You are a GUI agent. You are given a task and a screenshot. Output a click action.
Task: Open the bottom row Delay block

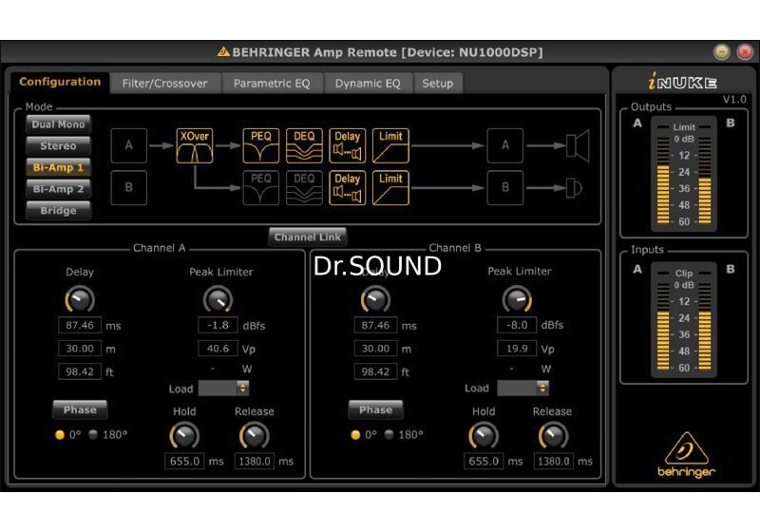[347, 188]
